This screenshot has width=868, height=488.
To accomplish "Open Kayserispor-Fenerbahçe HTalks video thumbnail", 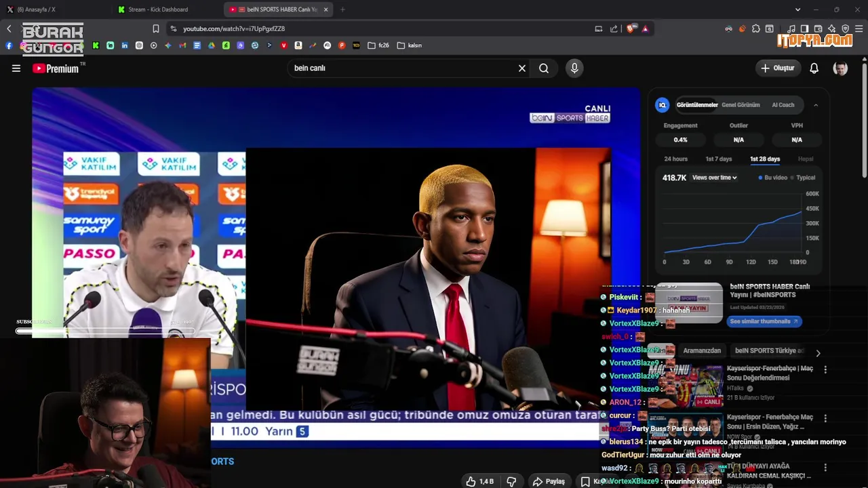I will coord(685,386).
